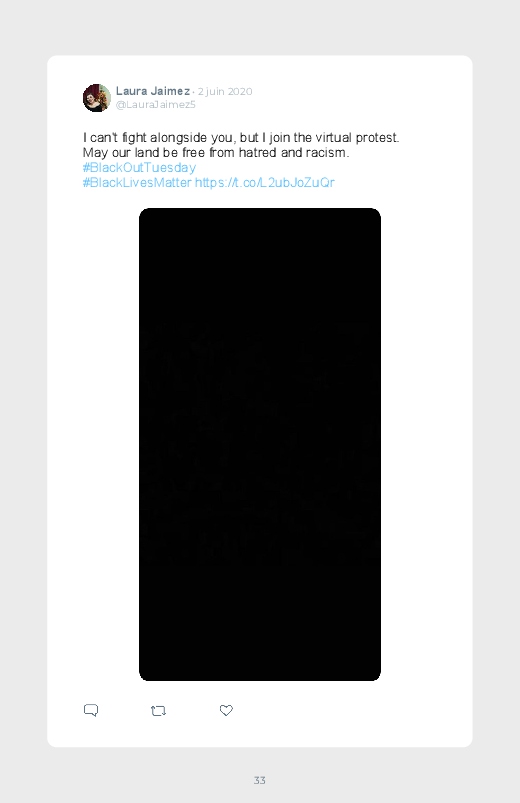
Task: Click the page number 33
Action: click(260, 780)
